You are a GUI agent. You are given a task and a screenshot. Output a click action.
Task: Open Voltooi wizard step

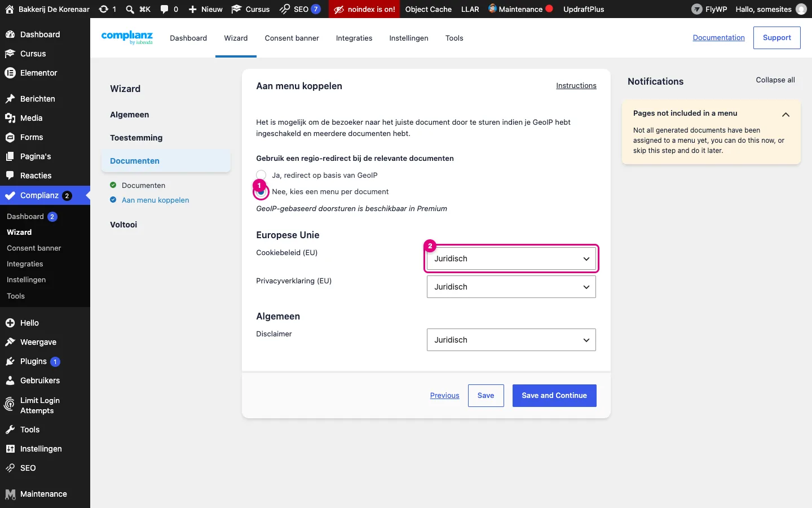[x=123, y=225]
